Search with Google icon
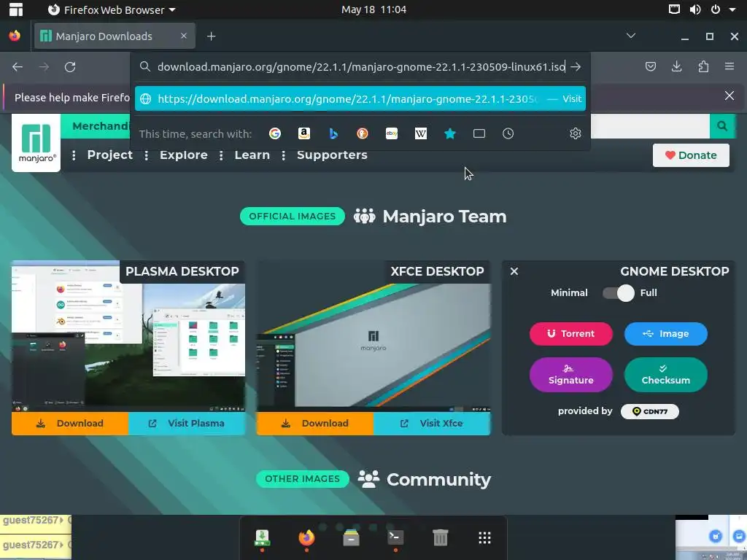Viewport: 747px width, 560px height. (275, 134)
